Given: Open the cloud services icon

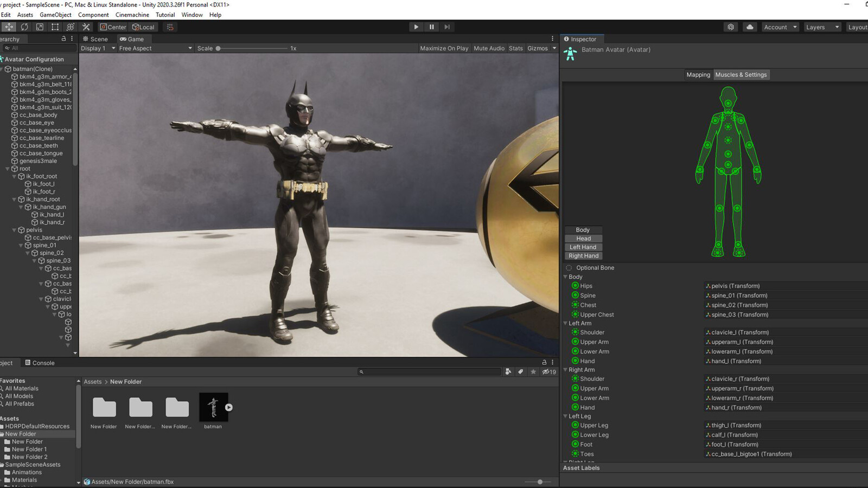Looking at the screenshot, I should click(750, 27).
